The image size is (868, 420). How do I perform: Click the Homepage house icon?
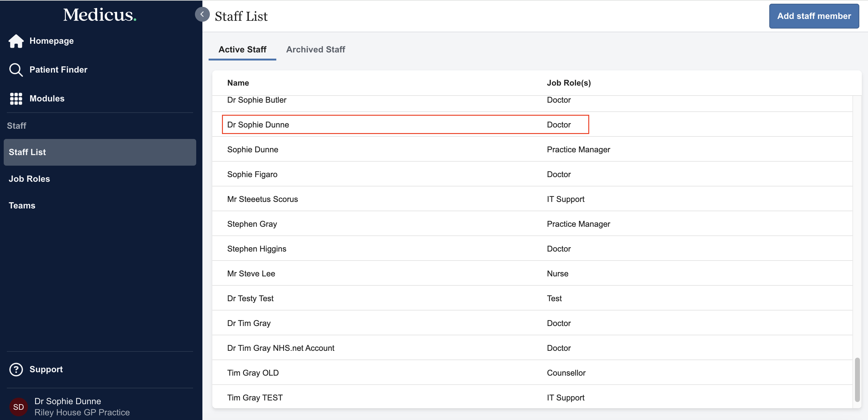pos(16,41)
